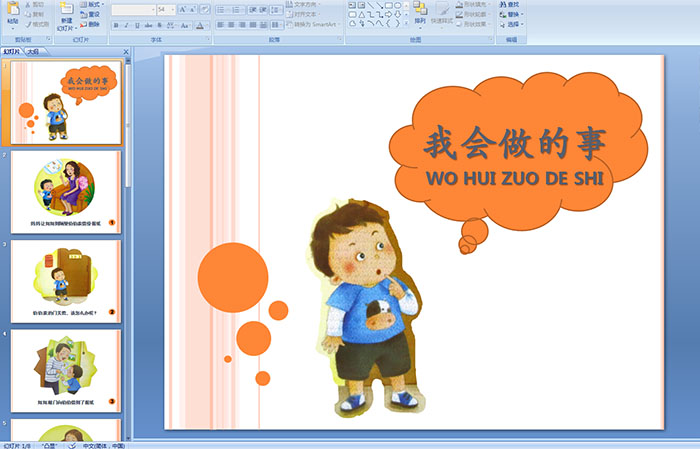Click the Decrease Indent icon
This screenshot has width=700, height=449.
(253, 10)
